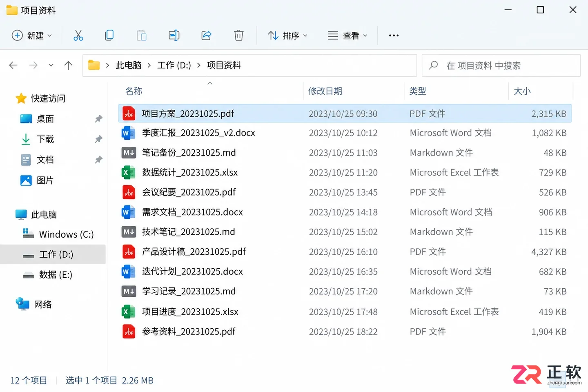This screenshot has width=588, height=392.
Task: Click Excel icon of 数据统计_20231025.xlsx
Action: pyautogui.click(x=129, y=172)
